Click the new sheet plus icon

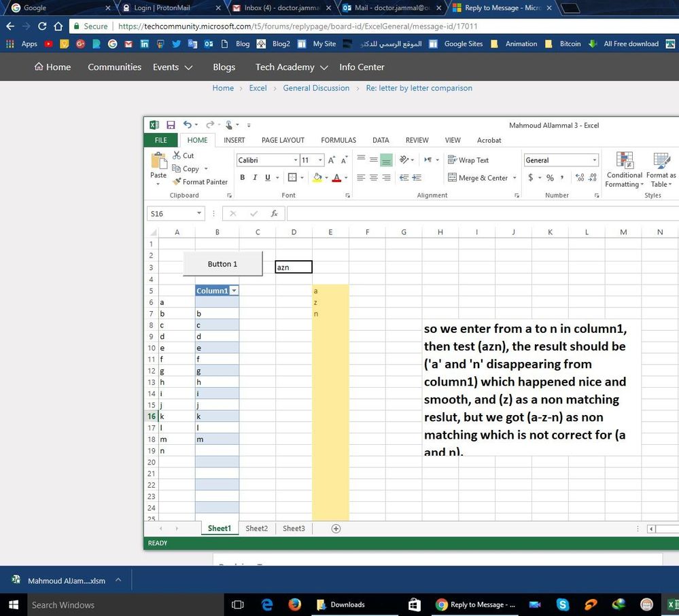tap(336, 528)
